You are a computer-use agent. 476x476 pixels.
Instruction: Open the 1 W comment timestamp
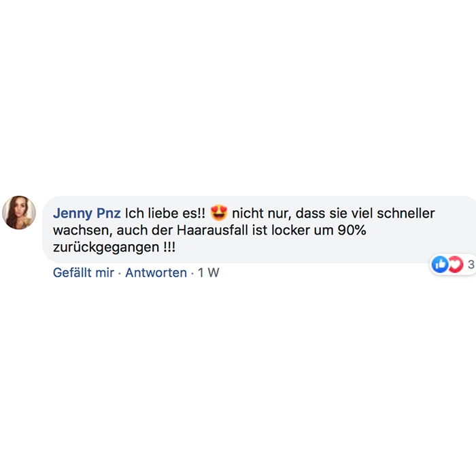[x=209, y=272]
